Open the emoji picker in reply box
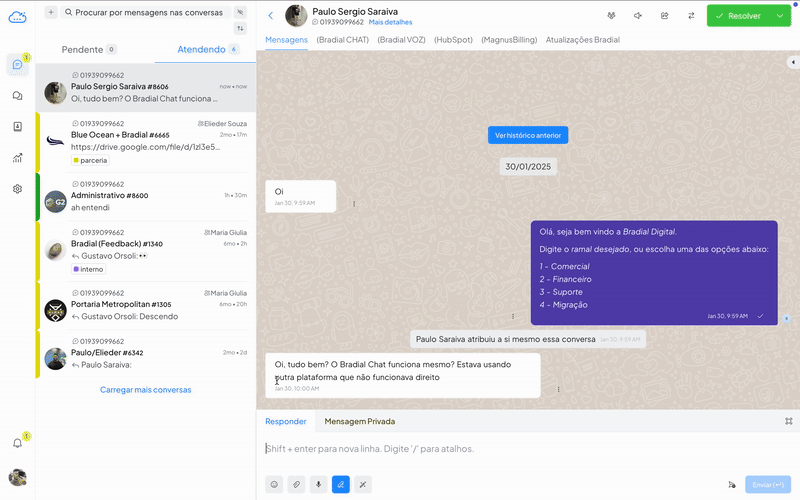 click(274, 484)
